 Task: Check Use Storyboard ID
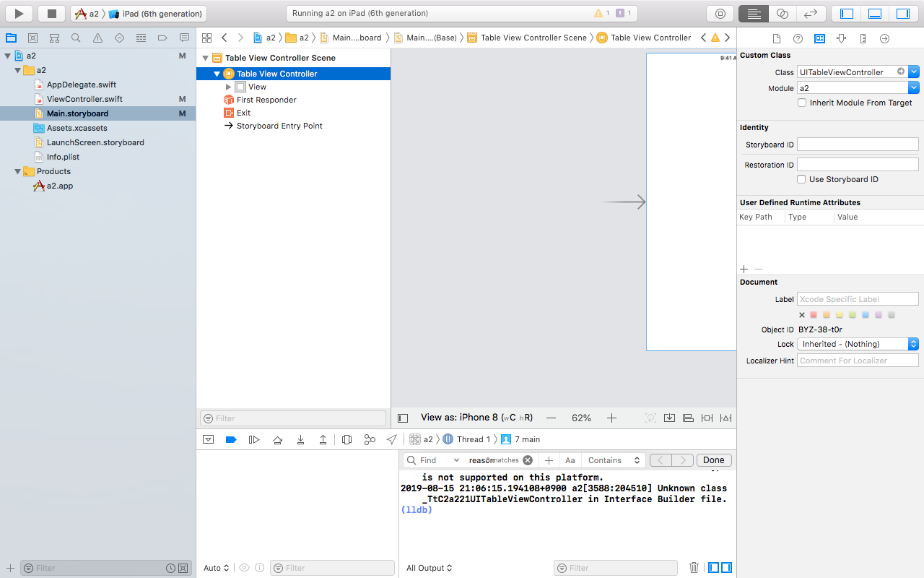point(801,179)
